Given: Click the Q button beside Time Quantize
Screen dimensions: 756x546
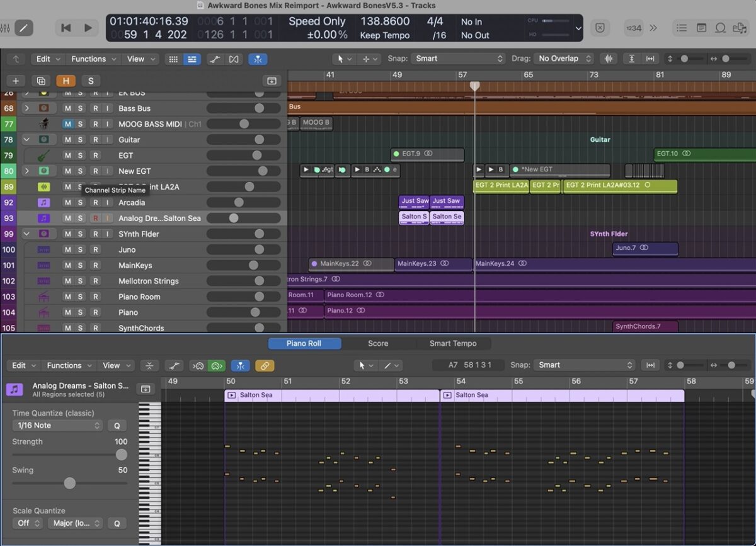Looking at the screenshot, I should pyautogui.click(x=117, y=426).
